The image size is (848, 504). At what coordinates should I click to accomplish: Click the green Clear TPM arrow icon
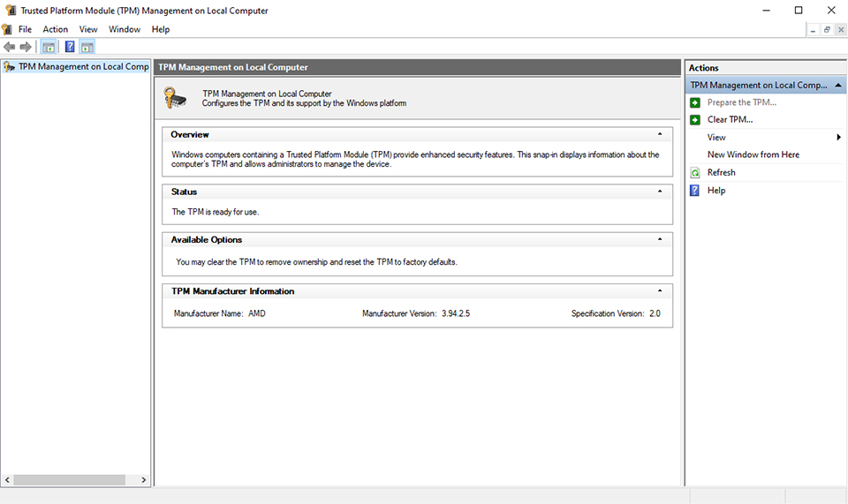click(695, 120)
